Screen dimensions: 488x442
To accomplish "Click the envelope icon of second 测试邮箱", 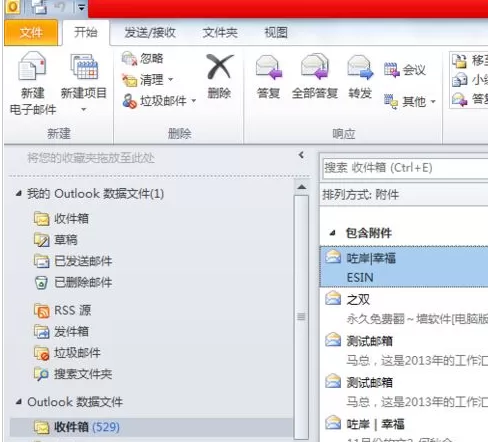I will [x=333, y=381].
